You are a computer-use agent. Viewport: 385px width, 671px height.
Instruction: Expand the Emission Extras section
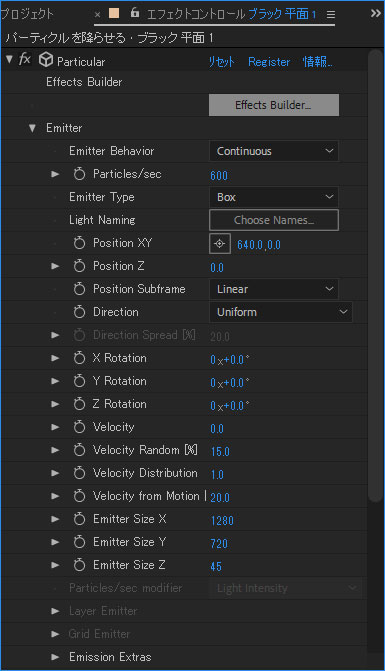55,657
